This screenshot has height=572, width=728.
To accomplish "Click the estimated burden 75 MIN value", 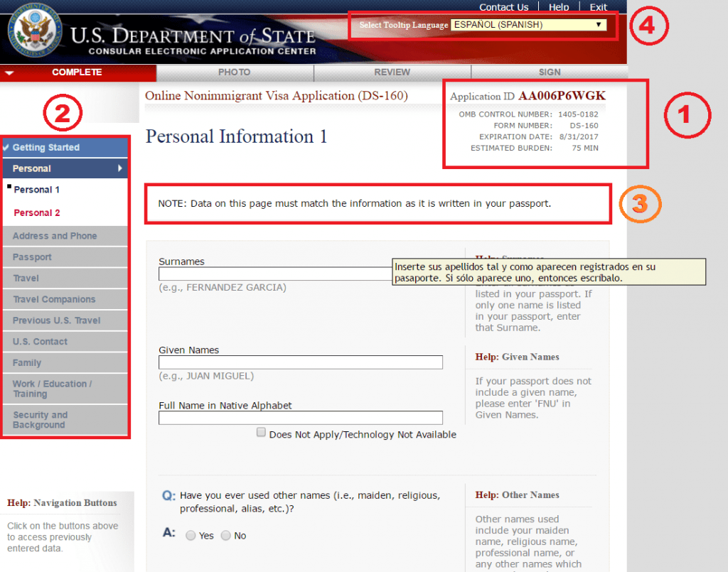I will click(585, 148).
